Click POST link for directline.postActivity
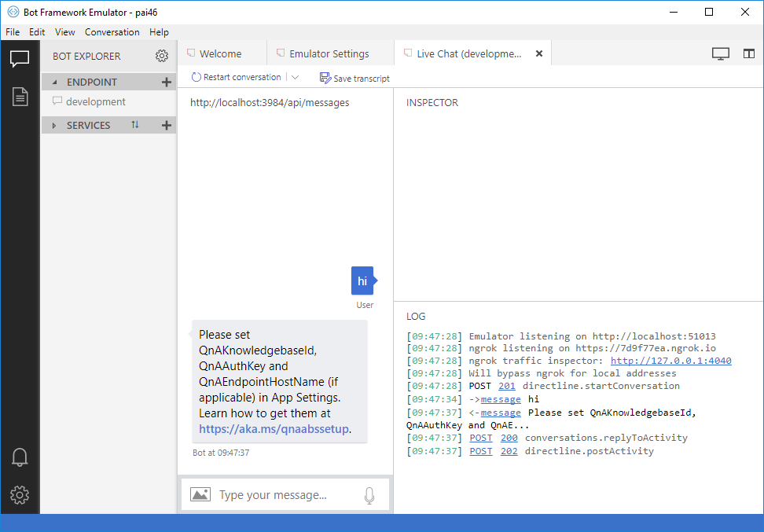The image size is (764, 532). point(481,451)
